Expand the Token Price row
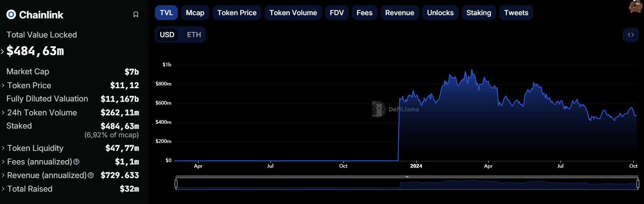Image resolution: width=644 pixels, height=204 pixels. [x=3, y=85]
